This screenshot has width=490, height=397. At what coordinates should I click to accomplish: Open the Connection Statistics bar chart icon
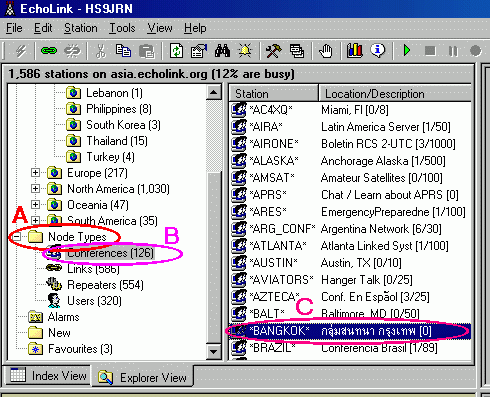354,51
